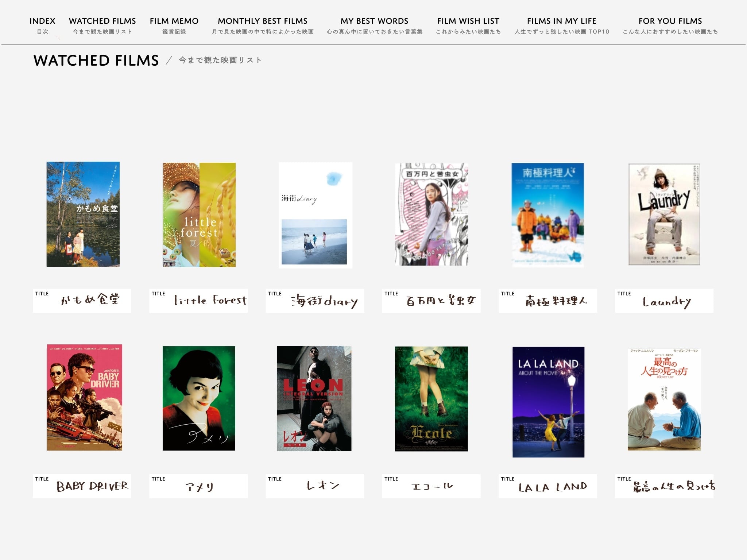The height and width of the screenshot is (560, 747).
Task: Select the アメリ green poster
Action: (x=199, y=398)
